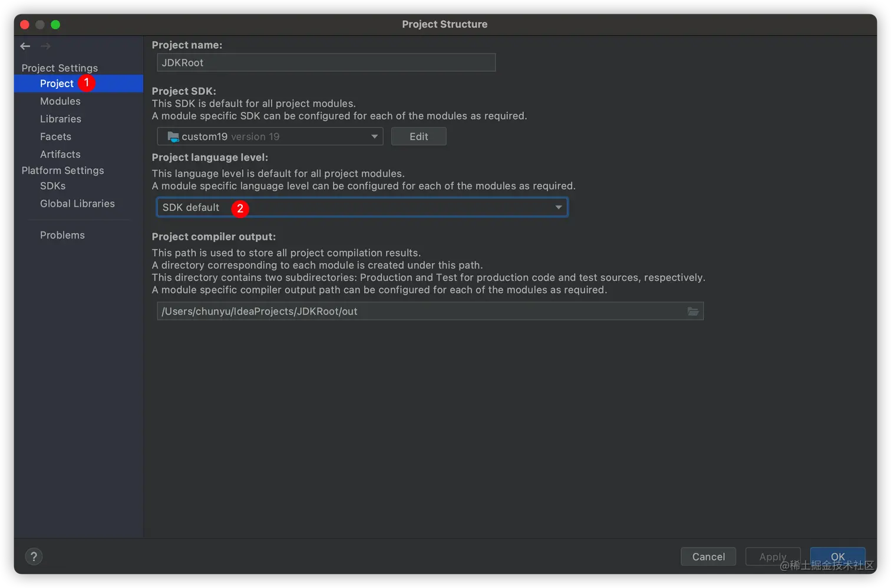Click the back navigation arrow
The width and height of the screenshot is (891, 588).
click(x=25, y=46)
